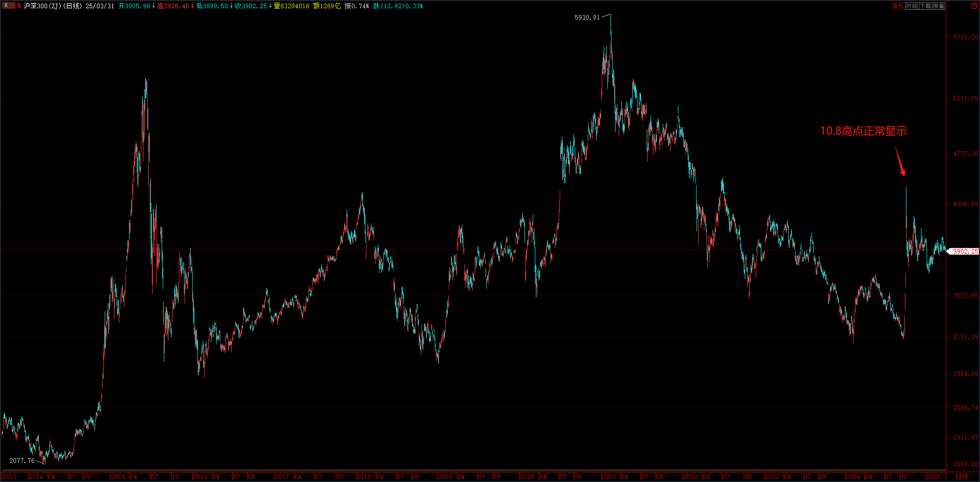The image size is (980, 482).
Task: Toggle the 限量 limit button
Action: click(939, 6)
